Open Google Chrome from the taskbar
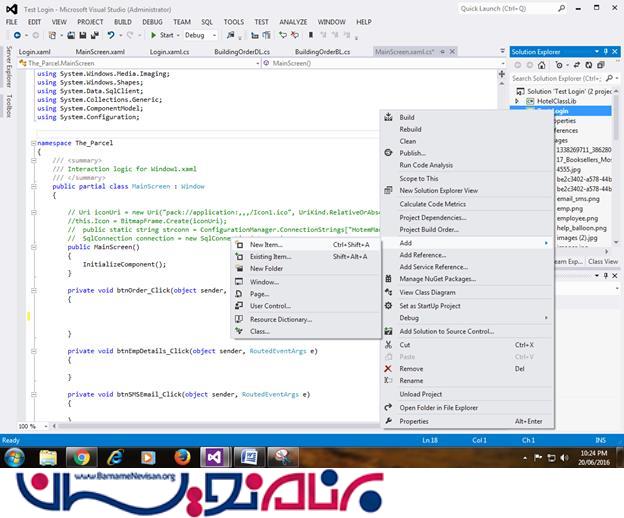 click(x=81, y=458)
